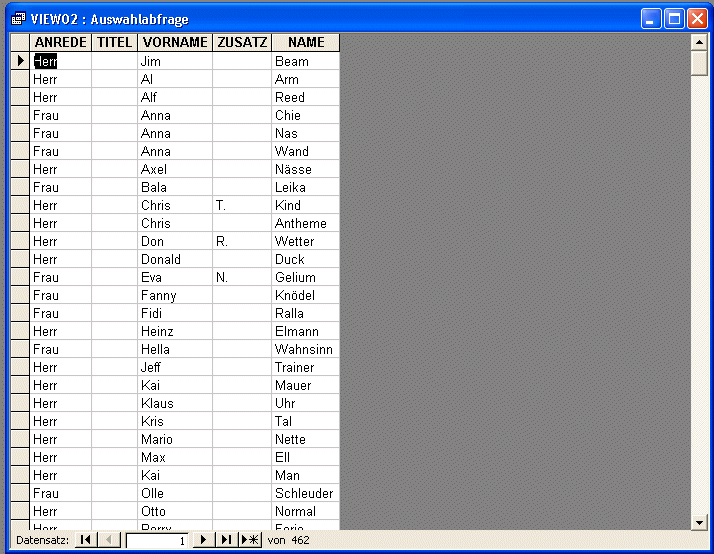The width and height of the screenshot is (714, 554).
Task: Click the first name cell 'Fidi'
Action: click(x=175, y=313)
